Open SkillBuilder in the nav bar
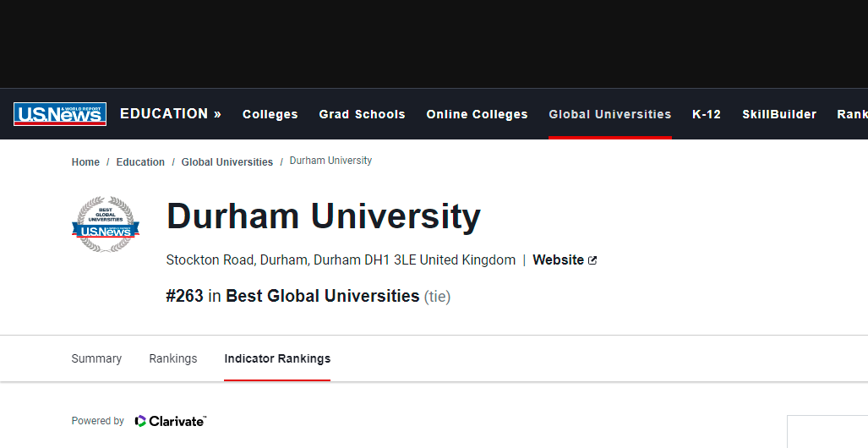This screenshot has height=448, width=868. click(x=779, y=114)
